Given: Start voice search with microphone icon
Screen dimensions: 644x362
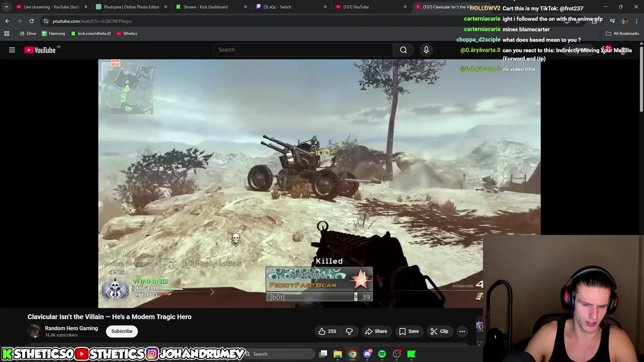Looking at the screenshot, I should pyautogui.click(x=426, y=50).
